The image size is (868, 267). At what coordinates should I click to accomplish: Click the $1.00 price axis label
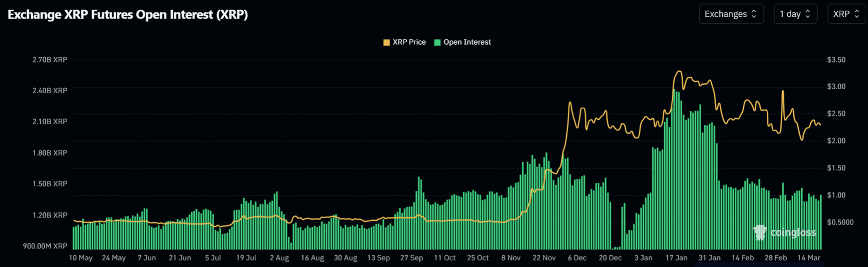pyautogui.click(x=835, y=195)
